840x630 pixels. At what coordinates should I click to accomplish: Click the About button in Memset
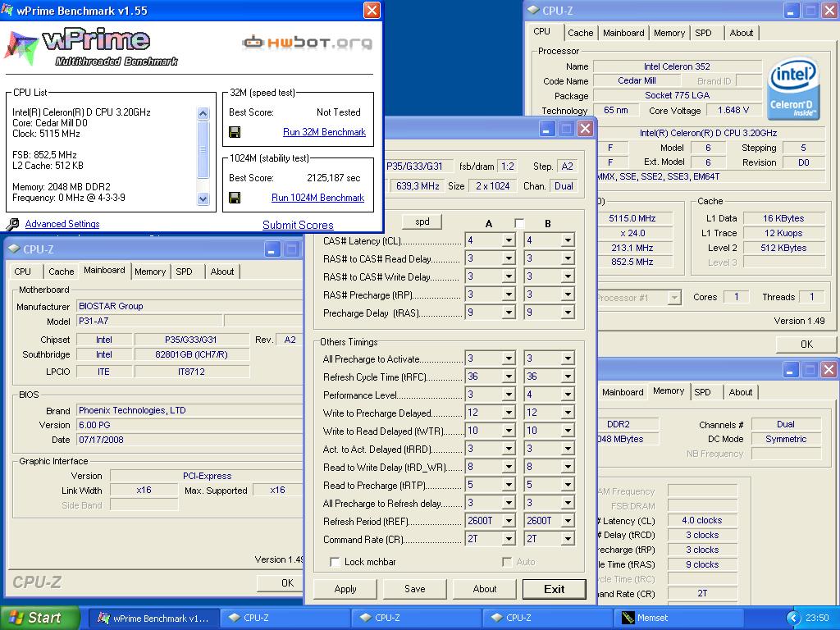pyautogui.click(x=484, y=589)
